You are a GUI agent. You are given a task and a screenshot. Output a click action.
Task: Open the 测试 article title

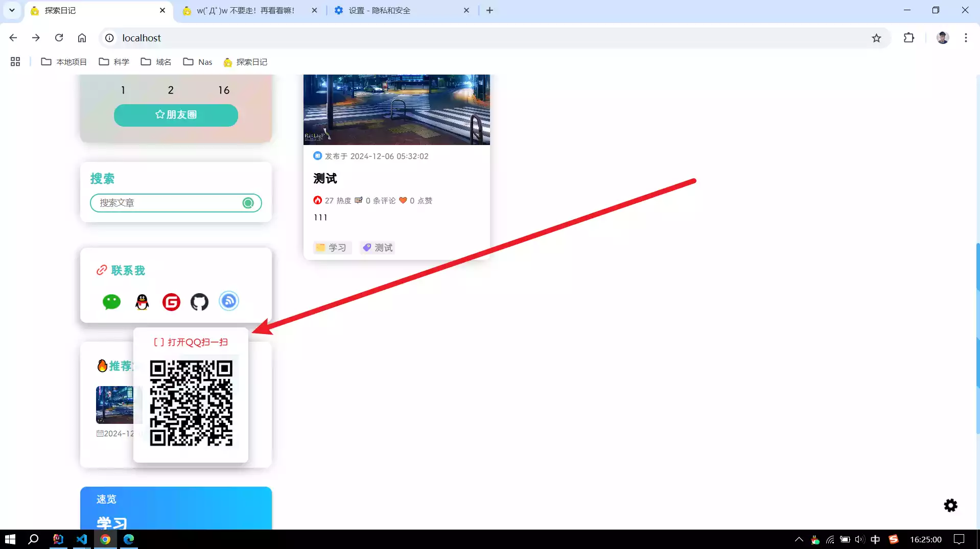click(325, 179)
